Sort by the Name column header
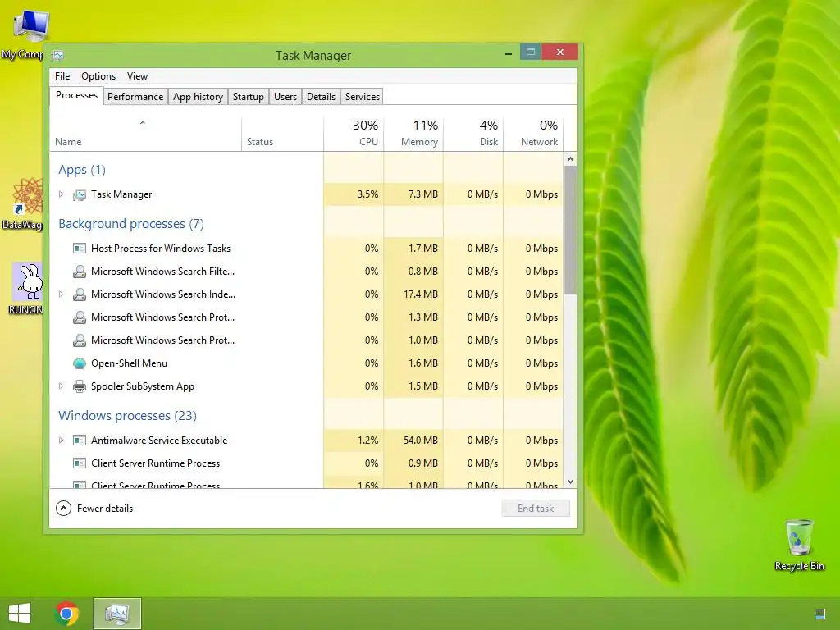Screen dimensions: 840x630 point(146,134)
